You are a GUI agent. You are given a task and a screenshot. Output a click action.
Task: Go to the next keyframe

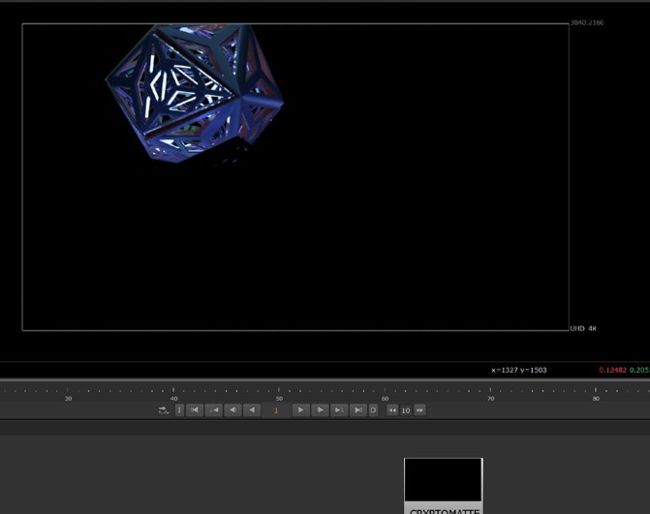pos(339,410)
